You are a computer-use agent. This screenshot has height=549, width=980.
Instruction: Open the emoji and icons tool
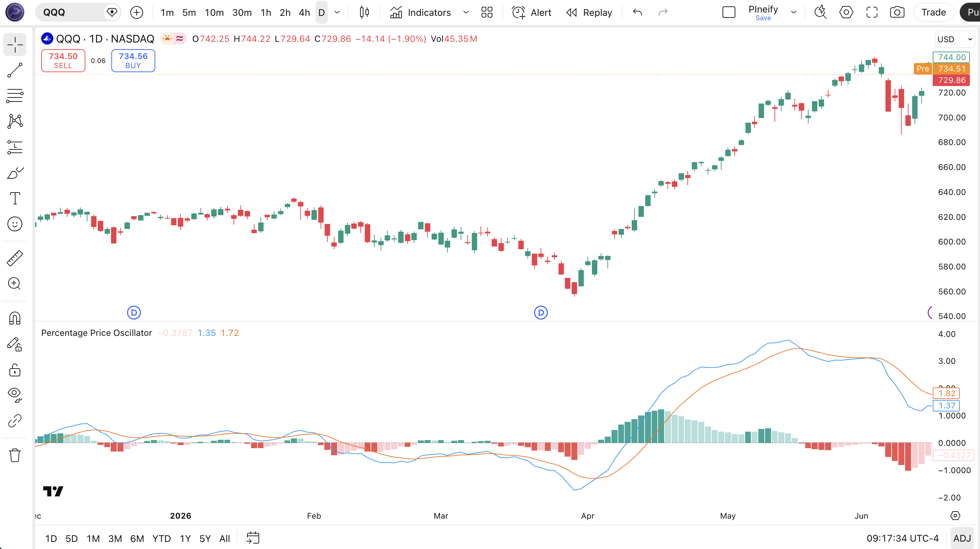[x=15, y=224]
